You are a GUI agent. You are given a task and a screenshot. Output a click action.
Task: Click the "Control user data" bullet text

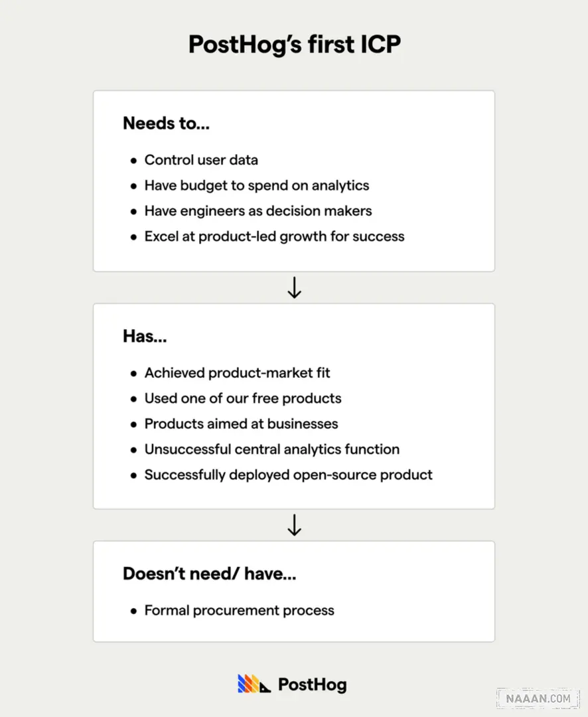201,160
